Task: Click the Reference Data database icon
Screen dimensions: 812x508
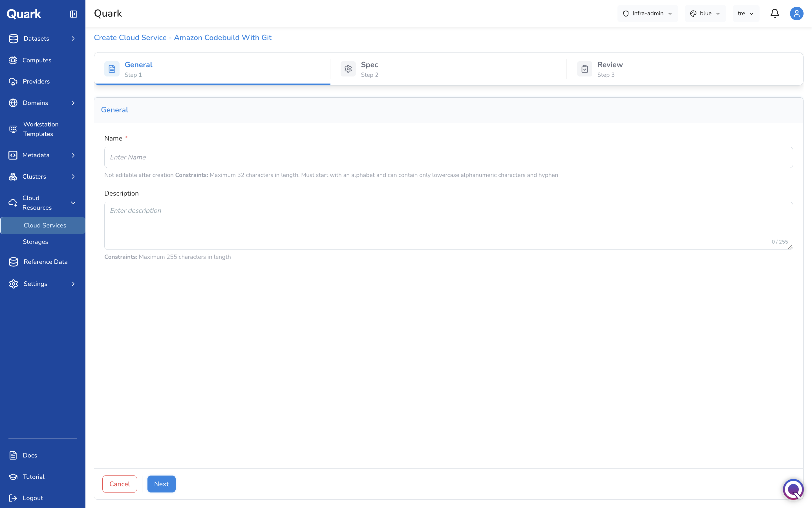Action: (x=14, y=262)
